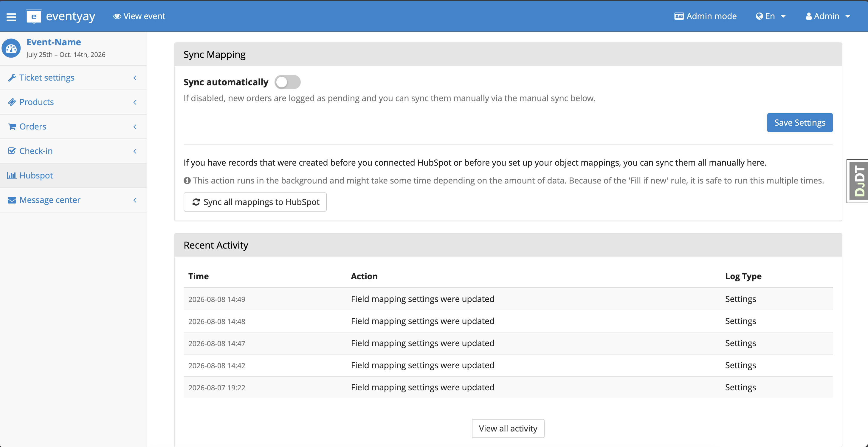Open the En language dropdown arrow
This screenshot has width=868, height=447.
click(783, 16)
